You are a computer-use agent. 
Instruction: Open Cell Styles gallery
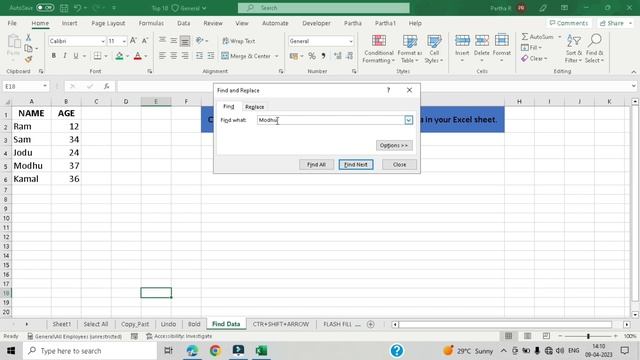(x=434, y=49)
